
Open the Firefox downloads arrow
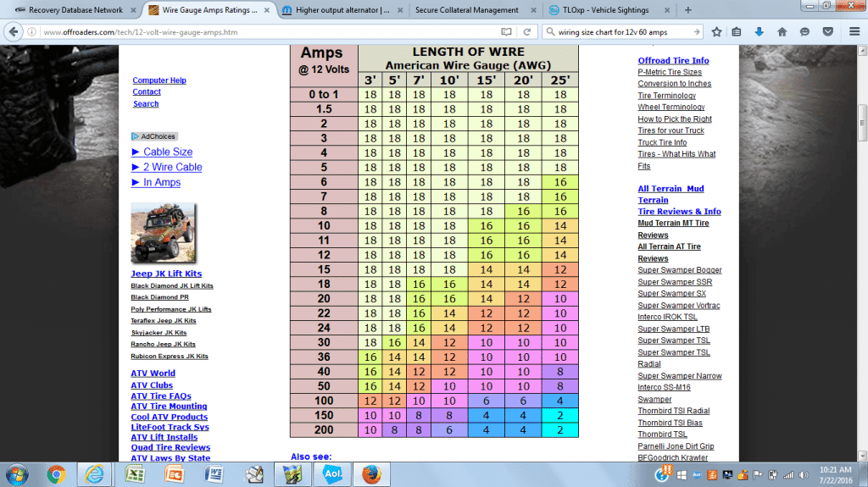pos(759,32)
